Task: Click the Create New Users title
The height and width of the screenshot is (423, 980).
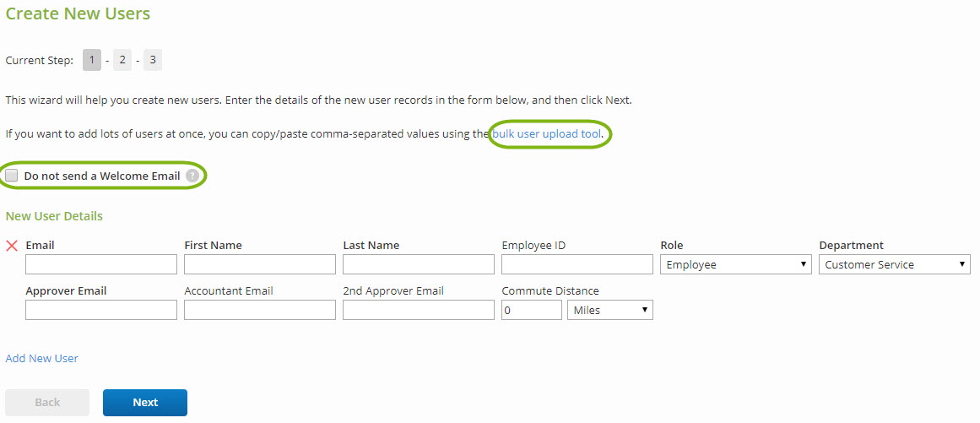Action: tap(78, 14)
